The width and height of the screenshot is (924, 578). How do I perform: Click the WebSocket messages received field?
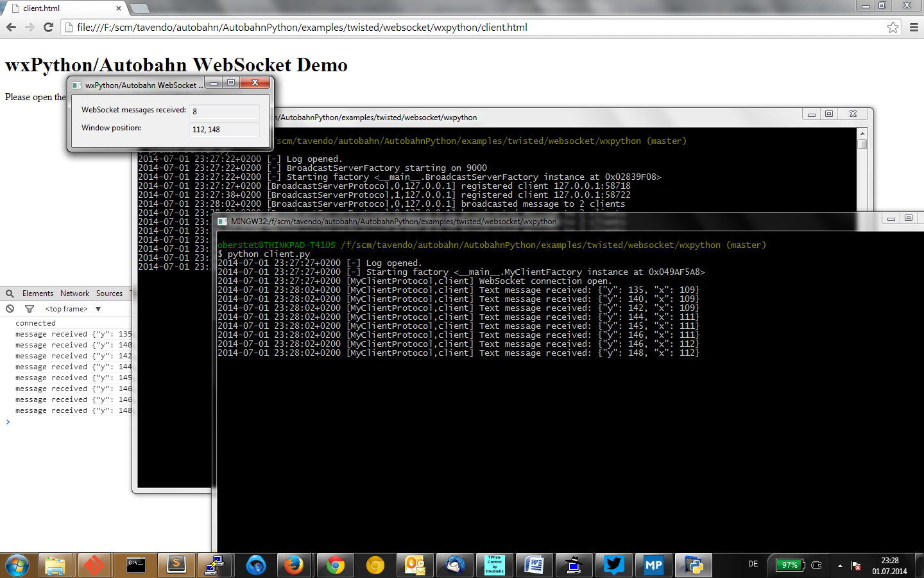point(225,112)
